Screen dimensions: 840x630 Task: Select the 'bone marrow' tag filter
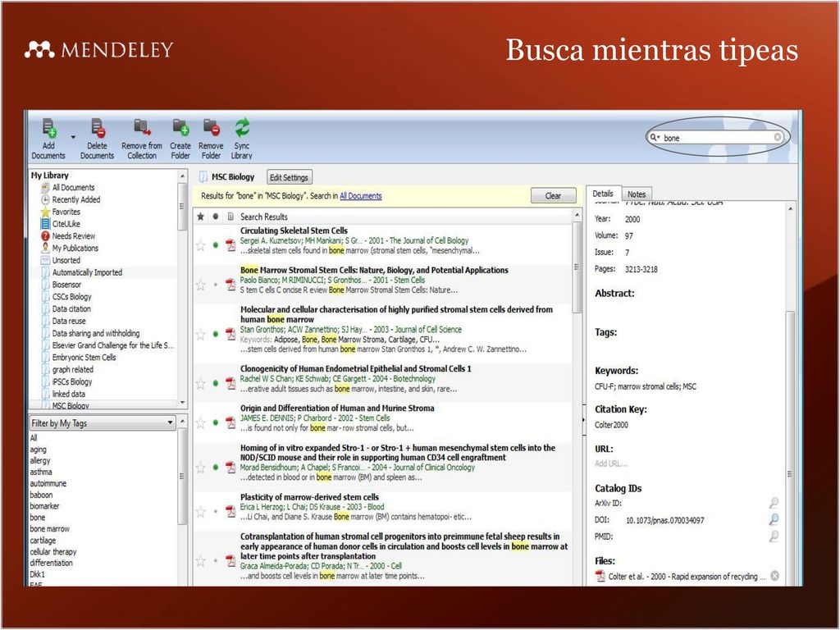point(50,529)
